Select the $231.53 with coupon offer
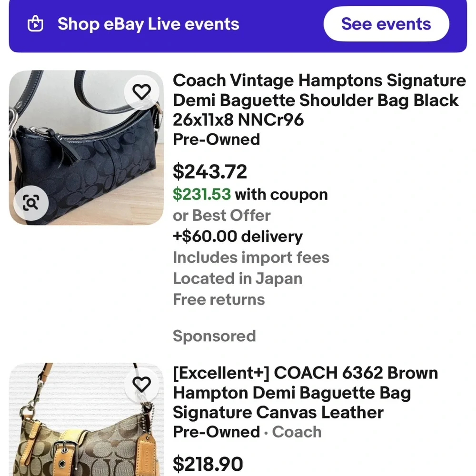This screenshot has height=476, width=476. pos(250,194)
